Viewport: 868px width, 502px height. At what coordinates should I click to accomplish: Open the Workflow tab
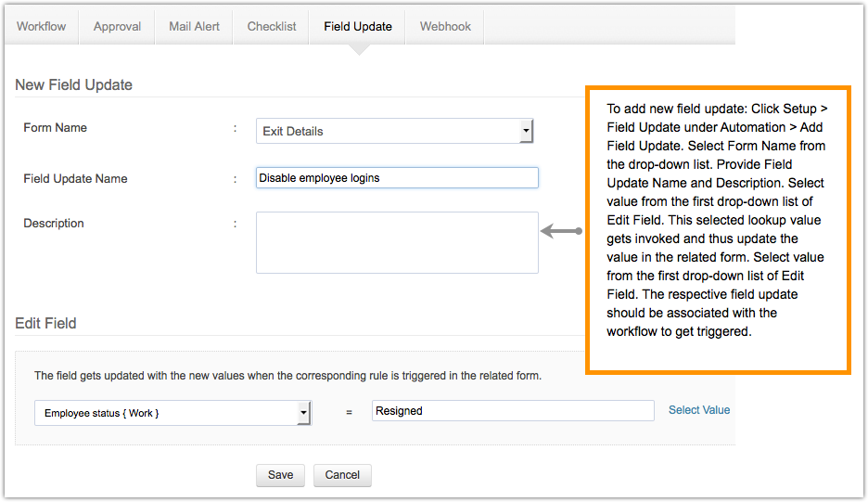(42, 27)
